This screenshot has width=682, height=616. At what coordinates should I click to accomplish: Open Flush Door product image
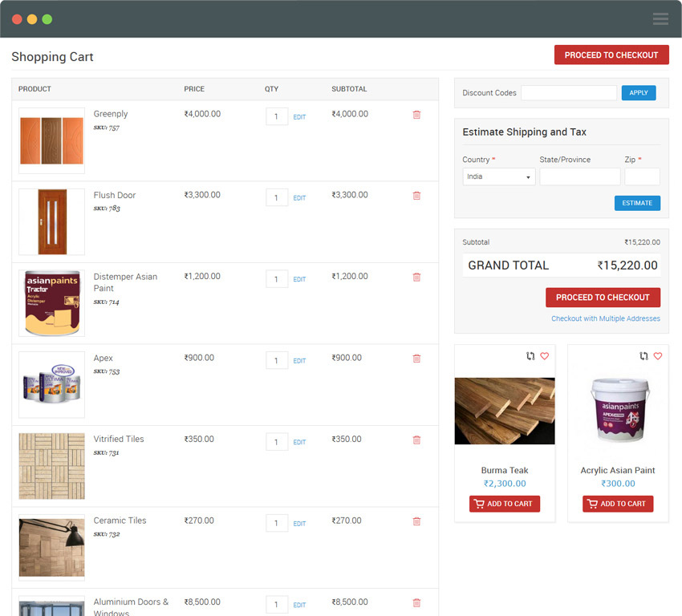pyautogui.click(x=52, y=221)
